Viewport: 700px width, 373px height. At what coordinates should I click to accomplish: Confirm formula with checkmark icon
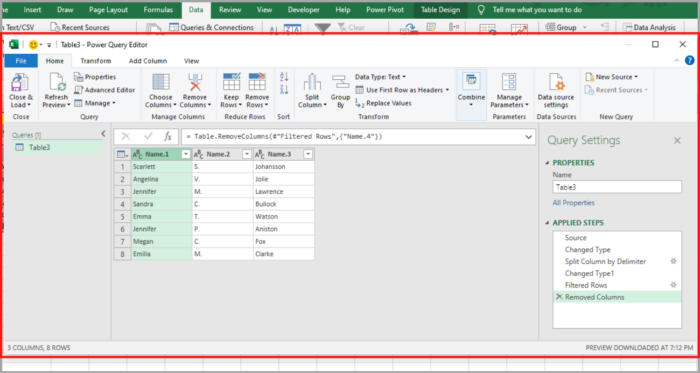tap(148, 137)
